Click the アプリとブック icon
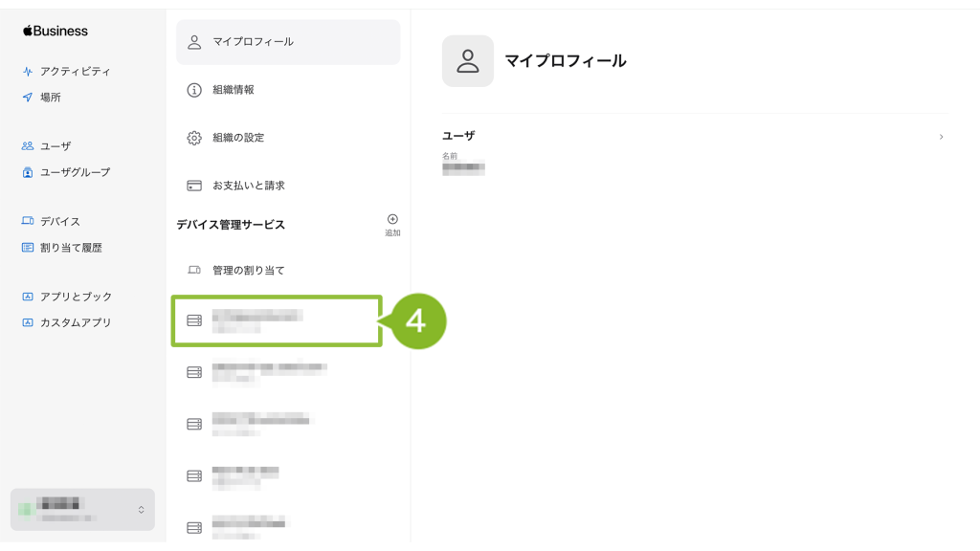 28,297
